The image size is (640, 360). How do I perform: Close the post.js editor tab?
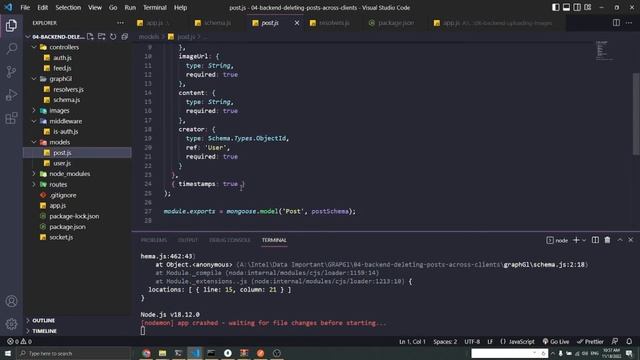click(x=297, y=23)
